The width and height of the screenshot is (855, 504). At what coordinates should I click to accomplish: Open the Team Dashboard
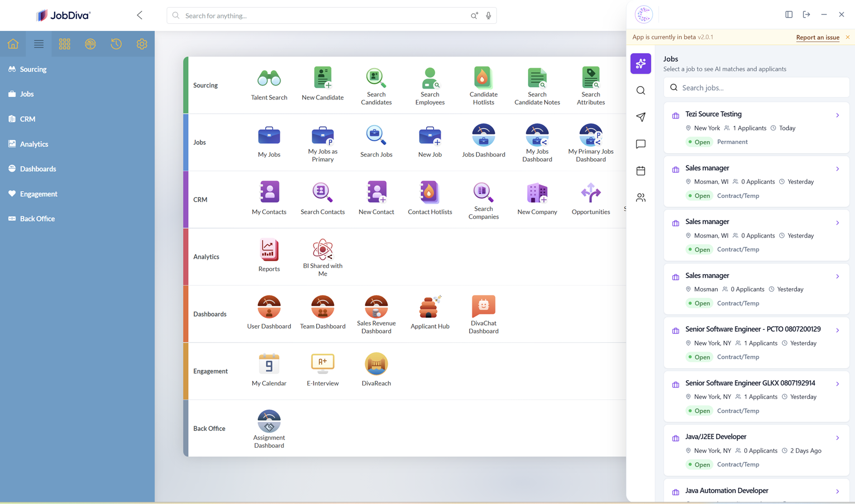coord(323,307)
